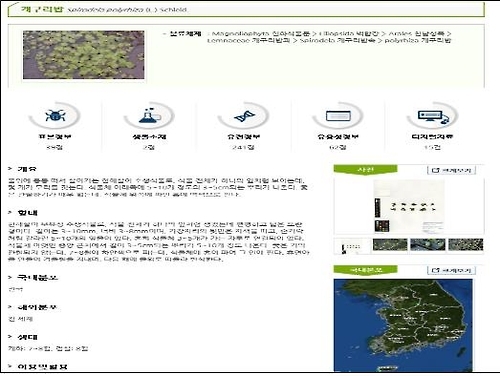
Task: Click the count under specimen info
Action: 55,147
